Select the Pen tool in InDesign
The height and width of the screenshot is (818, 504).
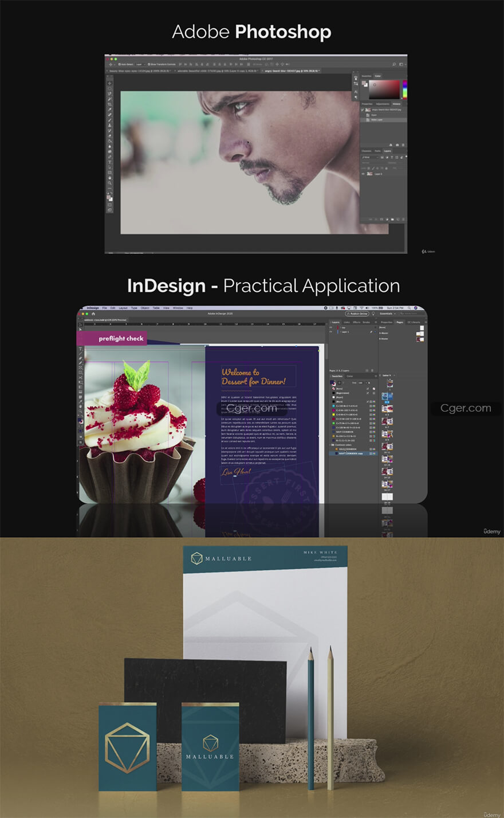[x=80, y=358]
